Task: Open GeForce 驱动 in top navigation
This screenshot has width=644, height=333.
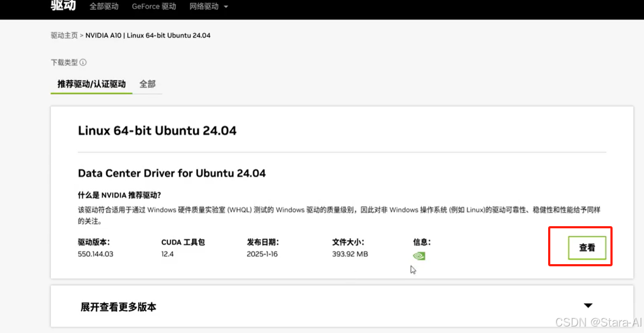Action: tap(154, 7)
